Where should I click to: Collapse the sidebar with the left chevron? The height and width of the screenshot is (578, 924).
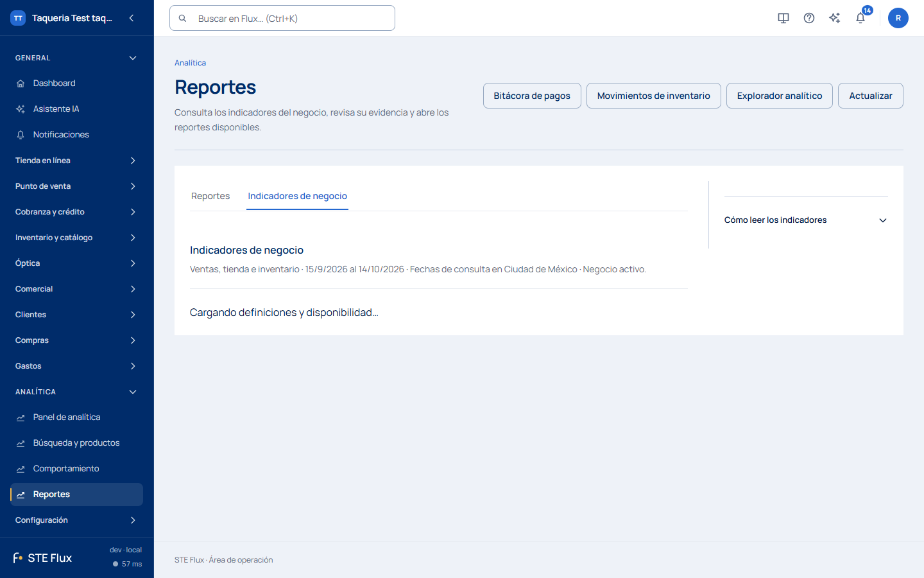click(132, 18)
